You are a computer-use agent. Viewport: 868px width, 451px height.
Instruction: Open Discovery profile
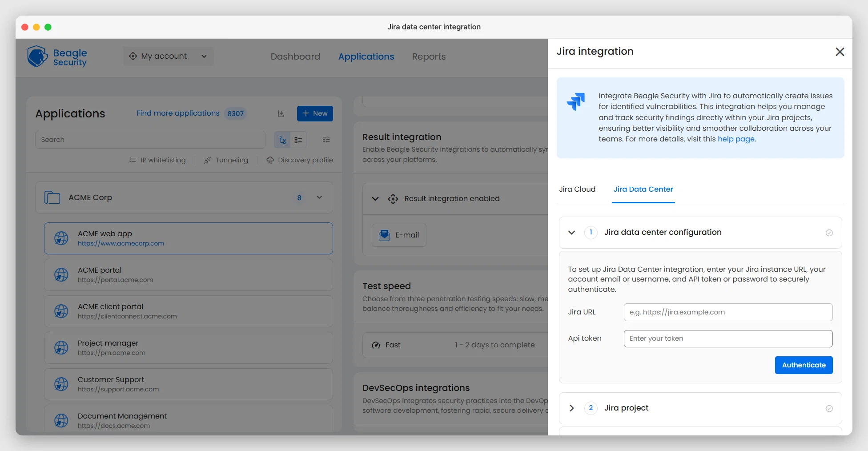300,160
